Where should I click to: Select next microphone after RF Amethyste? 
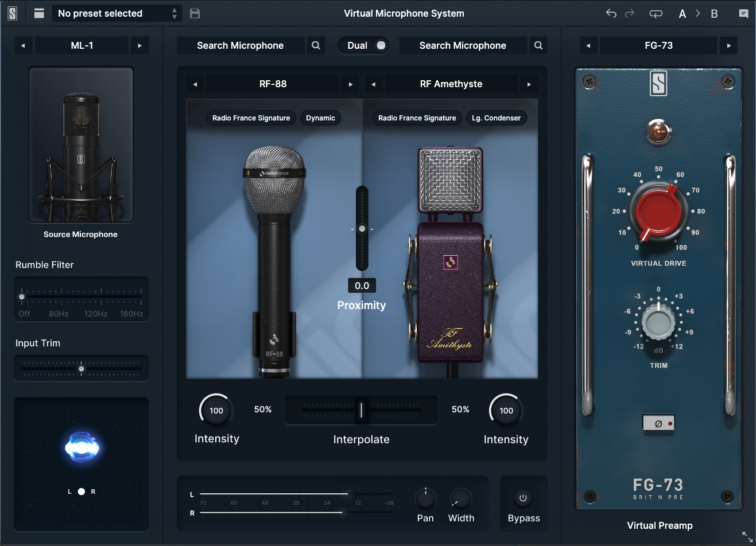click(x=529, y=84)
